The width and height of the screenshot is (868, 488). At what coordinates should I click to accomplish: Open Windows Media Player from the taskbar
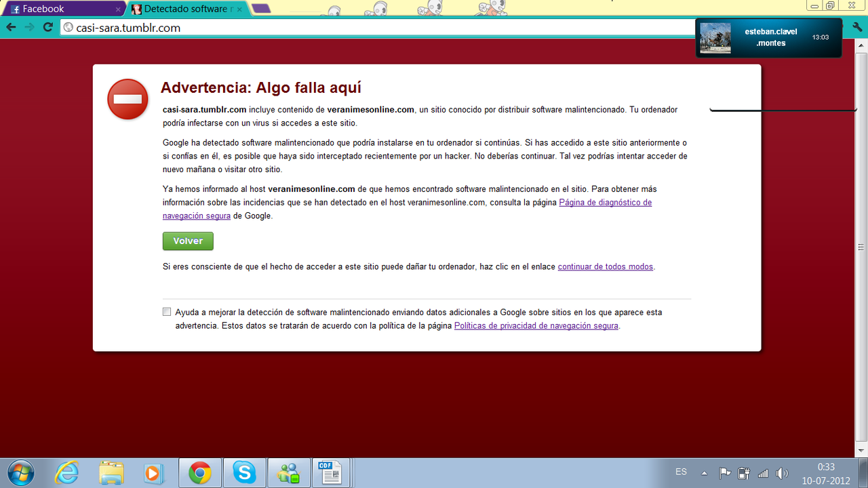(155, 472)
